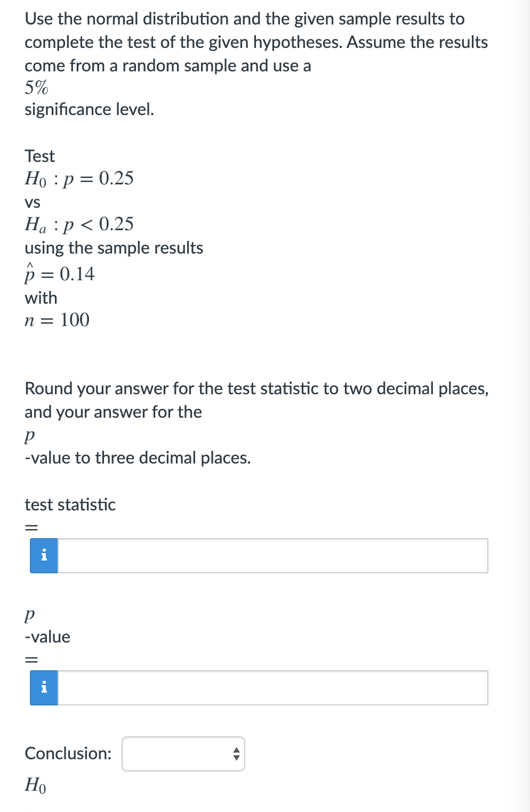Click the up-down arrow inside the Conclusion selector
Image resolution: width=530 pixels, height=812 pixels.
coord(236,754)
